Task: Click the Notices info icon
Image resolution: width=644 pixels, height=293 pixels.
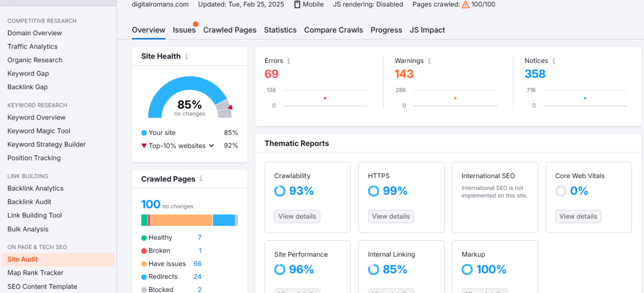Action: click(553, 61)
